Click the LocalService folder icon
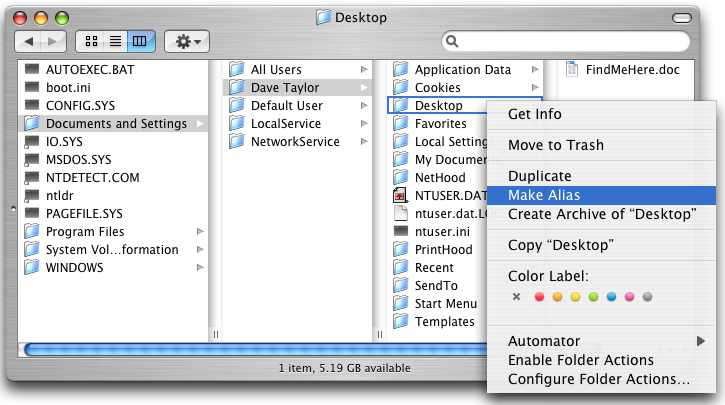This screenshot has height=405, width=725. tap(237, 123)
